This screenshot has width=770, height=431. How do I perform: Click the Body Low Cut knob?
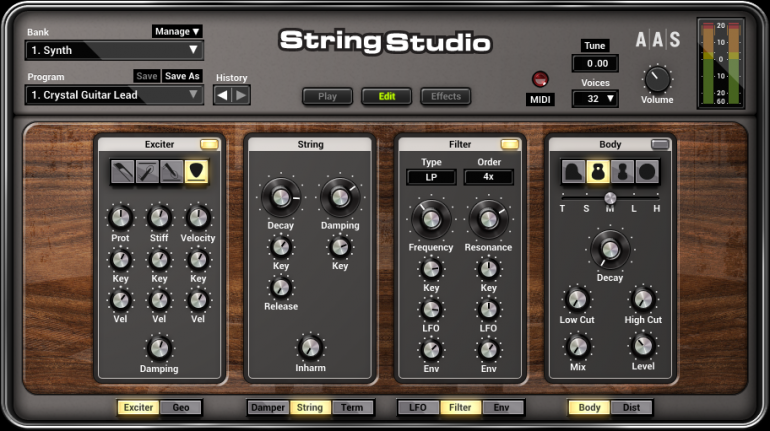coord(577,299)
